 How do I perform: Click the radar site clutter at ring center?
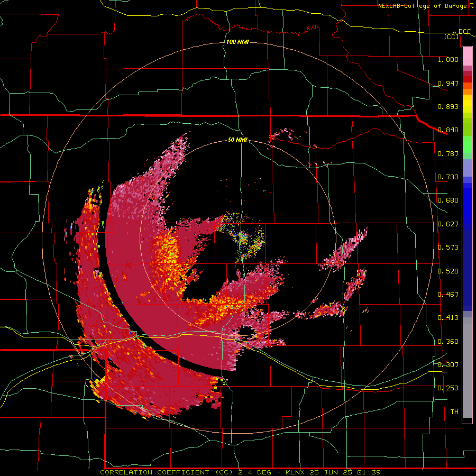point(242,237)
